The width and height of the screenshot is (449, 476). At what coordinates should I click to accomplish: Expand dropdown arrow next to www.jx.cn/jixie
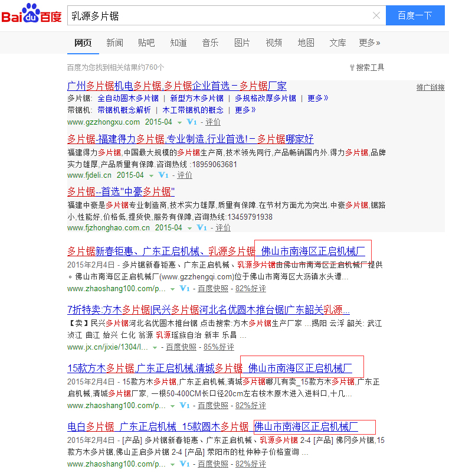tap(155, 348)
